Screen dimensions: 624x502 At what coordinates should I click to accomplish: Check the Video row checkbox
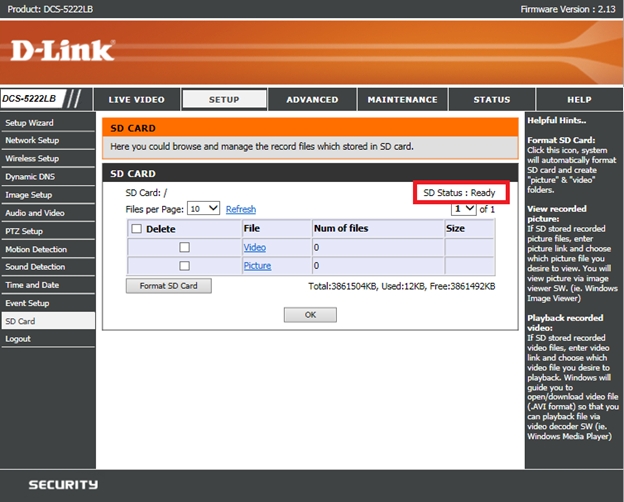pos(184,247)
